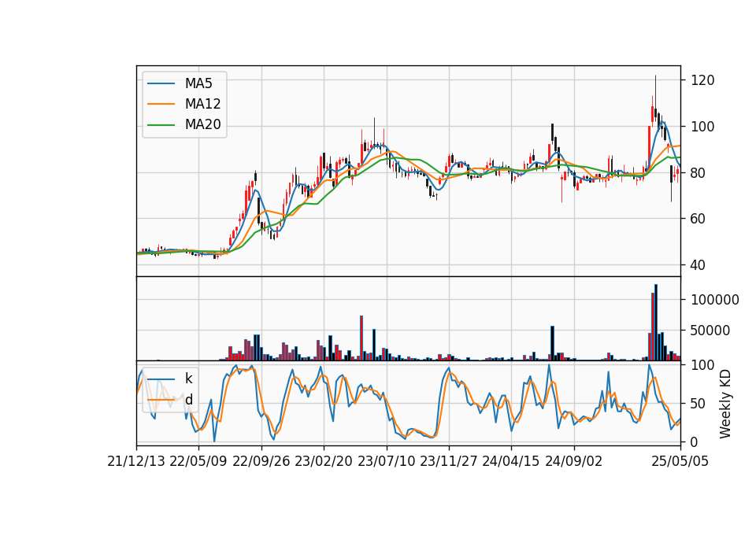Click the 50000 volume axis tick label
Image resolution: width=756 pixels, height=543 pixels.
(x=710, y=331)
